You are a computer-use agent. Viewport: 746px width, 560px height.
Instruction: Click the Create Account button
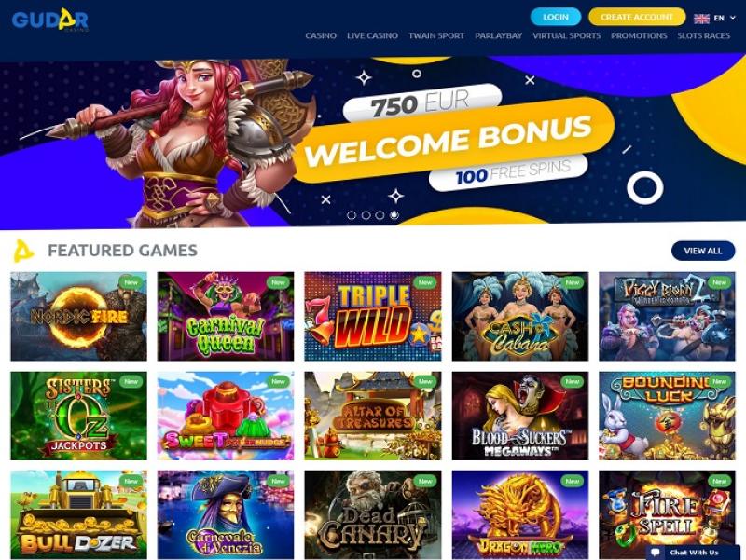[x=637, y=17]
